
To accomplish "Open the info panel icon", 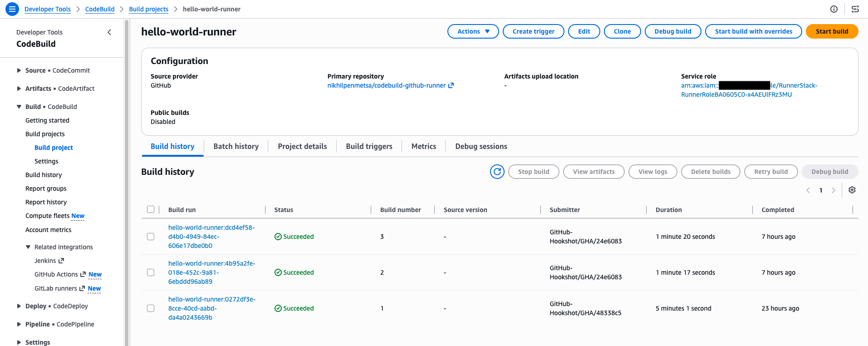I will click(x=834, y=9).
